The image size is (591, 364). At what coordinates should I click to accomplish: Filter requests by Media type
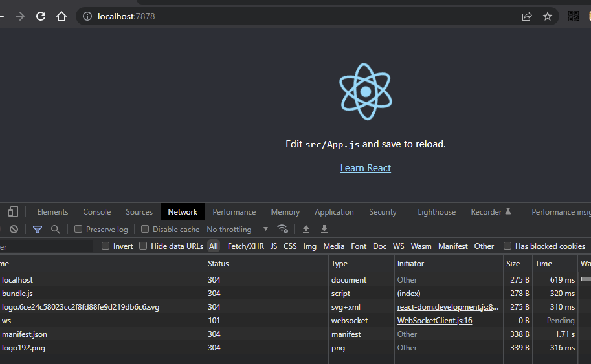click(333, 246)
